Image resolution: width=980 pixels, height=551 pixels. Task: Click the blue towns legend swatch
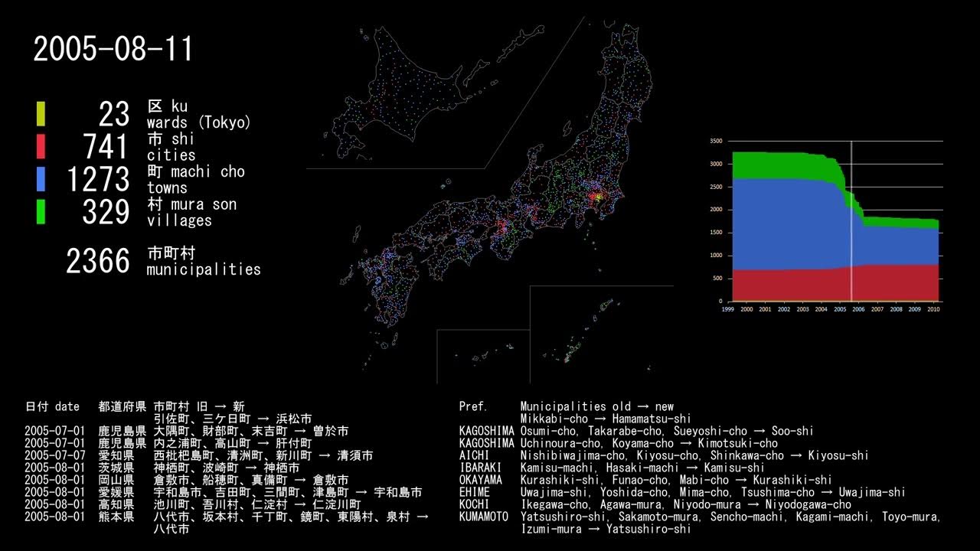tap(41, 178)
